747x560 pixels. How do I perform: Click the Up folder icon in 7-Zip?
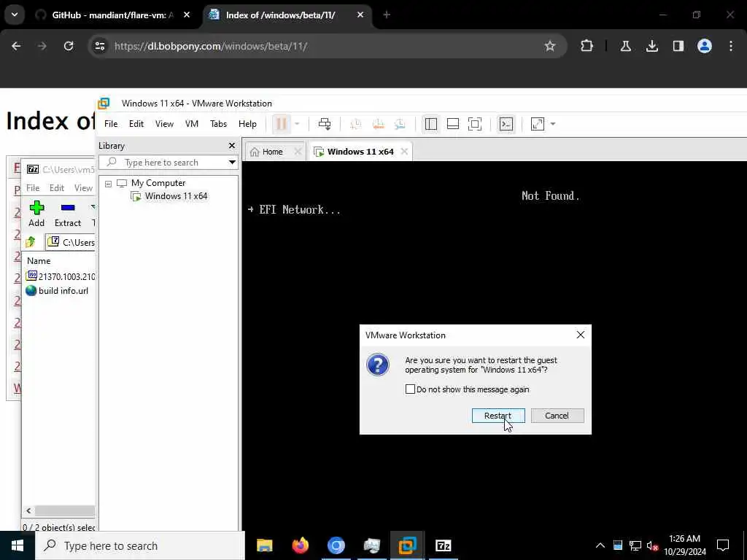coord(31,242)
